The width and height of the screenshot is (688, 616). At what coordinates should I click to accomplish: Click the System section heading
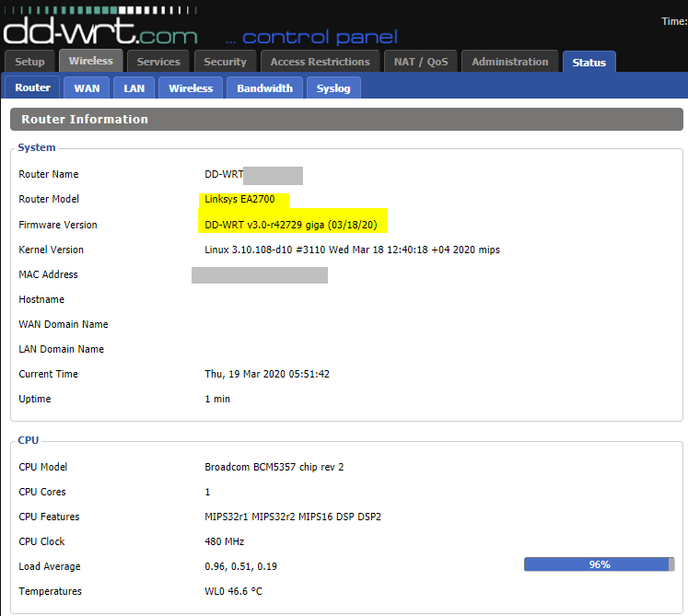click(x=37, y=147)
